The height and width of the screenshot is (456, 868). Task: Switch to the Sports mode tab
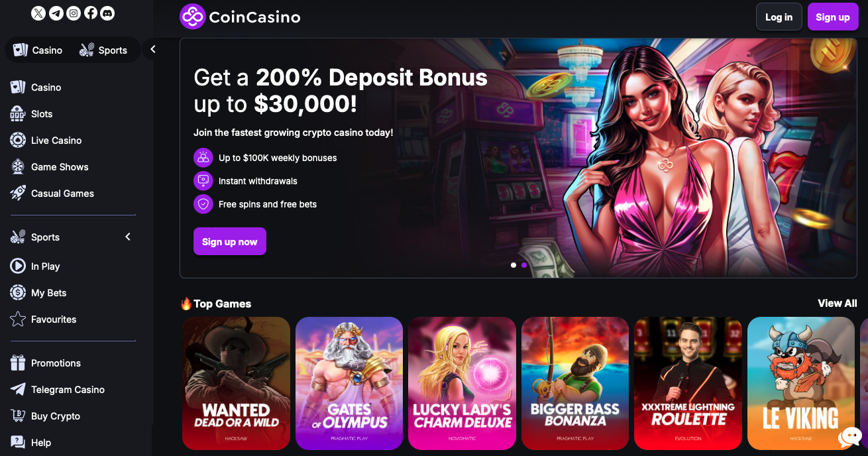tap(105, 50)
